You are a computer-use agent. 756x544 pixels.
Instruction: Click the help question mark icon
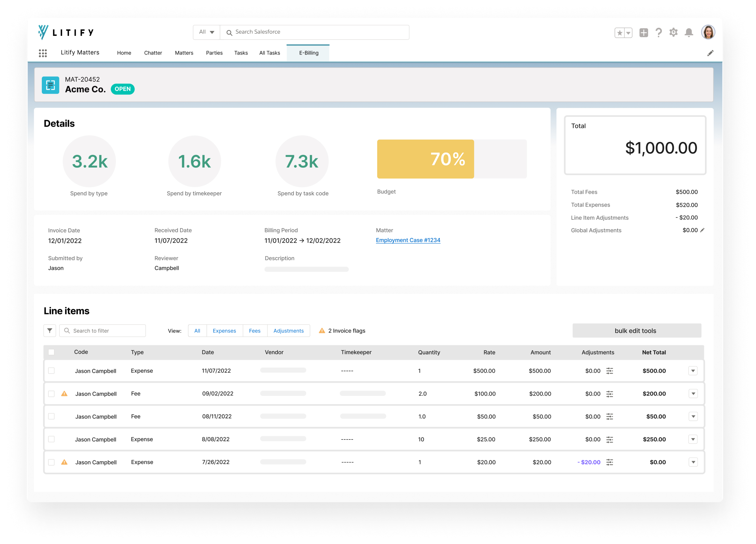pyautogui.click(x=658, y=33)
